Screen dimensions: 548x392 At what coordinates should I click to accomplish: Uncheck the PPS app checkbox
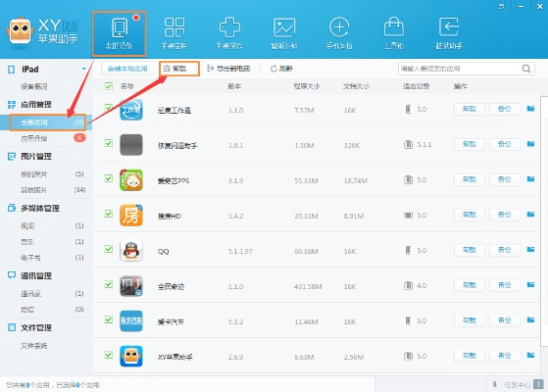pos(109,178)
